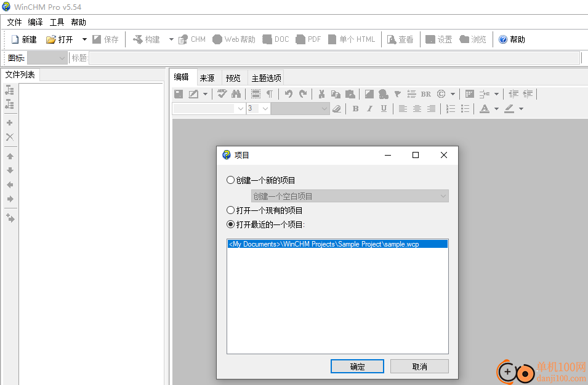Image resolution: width=588 pixels, height=385 pixels.
Task: Open the 创建一个空白项目 combo box
Action: coord(350,196)
